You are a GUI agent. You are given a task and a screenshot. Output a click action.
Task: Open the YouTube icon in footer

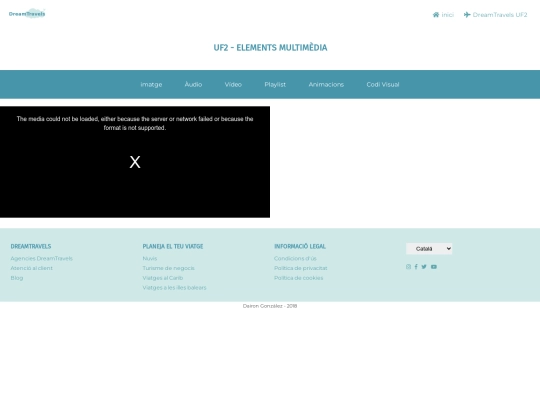pos(434,267)
